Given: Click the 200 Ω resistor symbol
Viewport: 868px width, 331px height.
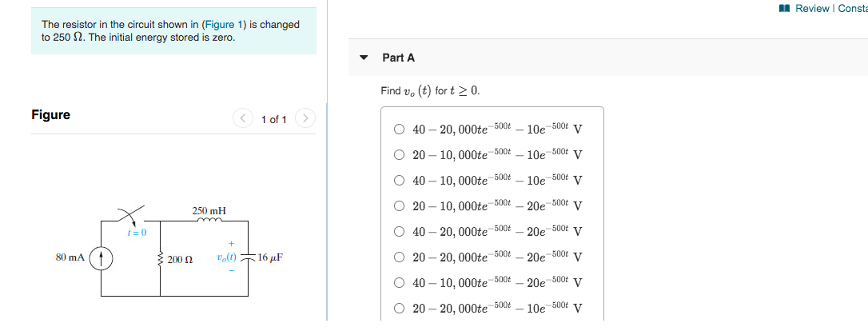Looking at the screenshot, I should pos(161,258).
